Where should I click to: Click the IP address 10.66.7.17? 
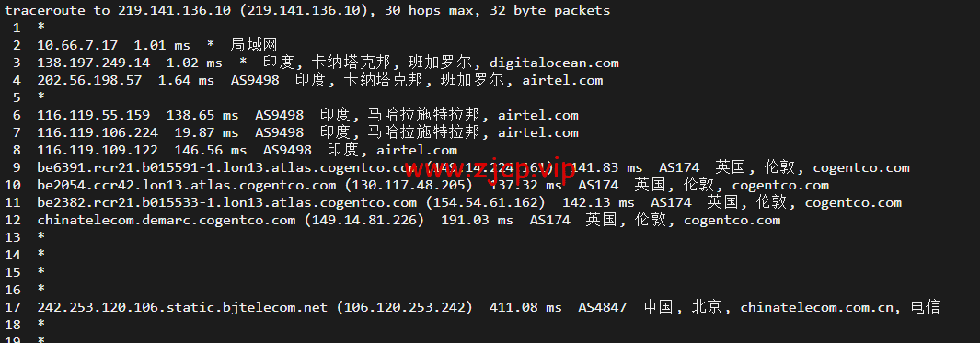[x=77, y=46]
